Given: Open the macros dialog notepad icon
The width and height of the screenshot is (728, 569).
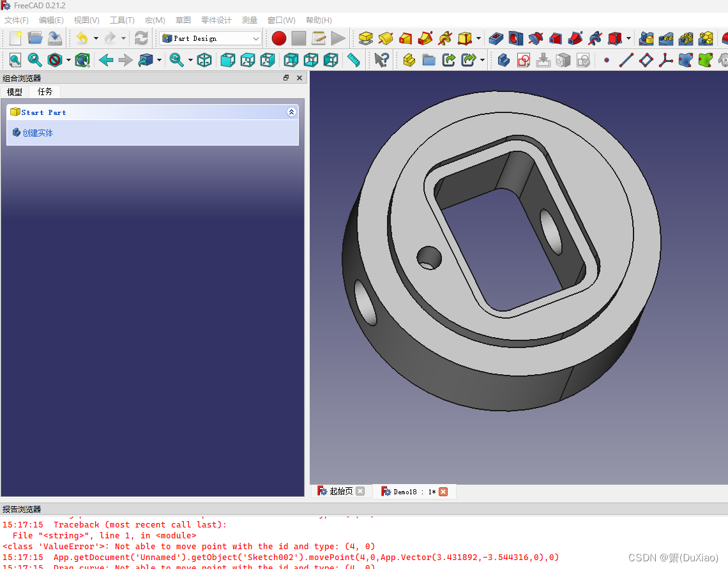Looking at the screenshot, I should [x=319, y=38].
